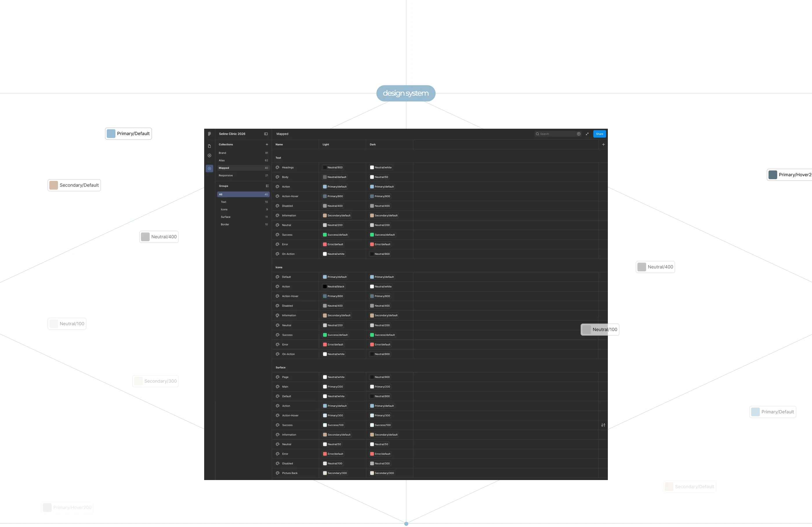Click the palette icon of the Headings variable
The width and height of the screenshot is (812, 527).
coord(277,168)
